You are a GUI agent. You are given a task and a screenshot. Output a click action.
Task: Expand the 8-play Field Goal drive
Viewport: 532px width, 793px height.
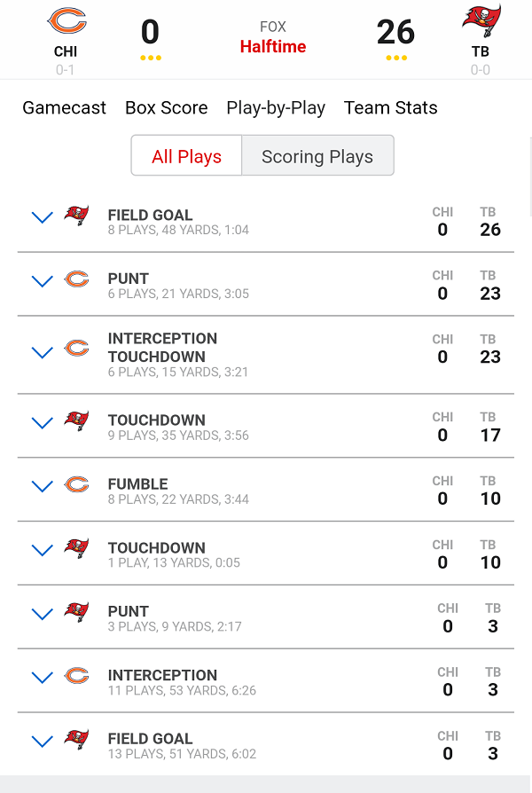coord(42,217)
